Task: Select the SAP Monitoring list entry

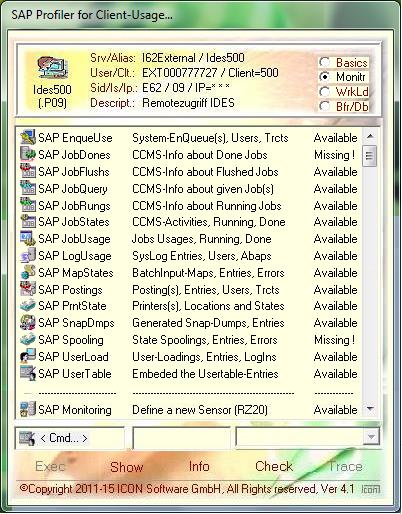Action: (x=189, y=409)
